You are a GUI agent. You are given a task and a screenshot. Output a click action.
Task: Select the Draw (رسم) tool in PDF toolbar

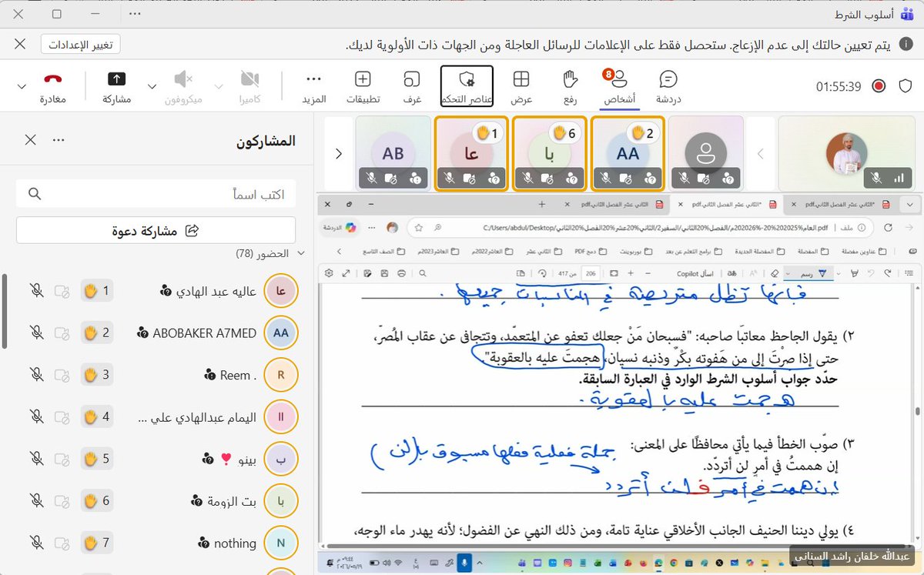coord(812,272)
